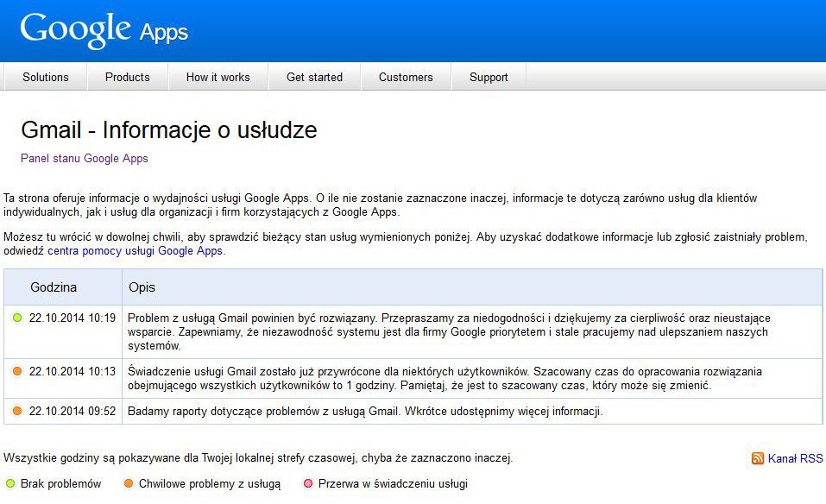Viewport: 826px width, 504px height.
Task: Click 'Chwilowe problemy z usługą' legend label
Action: [210, 484]
